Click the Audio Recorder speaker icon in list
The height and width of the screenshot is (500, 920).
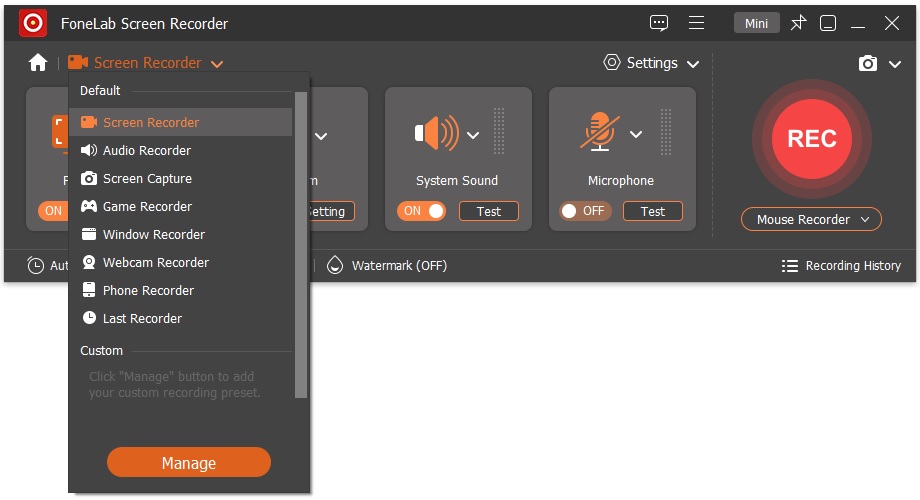click(89, 150)
